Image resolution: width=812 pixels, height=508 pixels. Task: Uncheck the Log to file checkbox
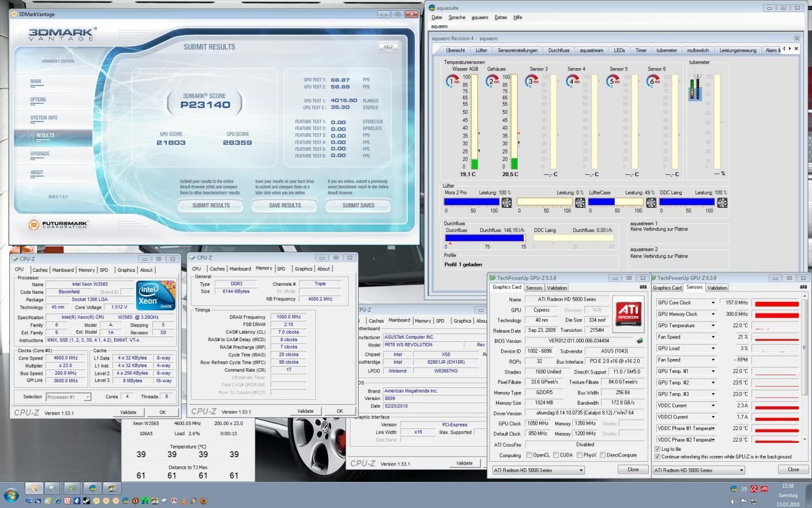(x=657, y=449)
